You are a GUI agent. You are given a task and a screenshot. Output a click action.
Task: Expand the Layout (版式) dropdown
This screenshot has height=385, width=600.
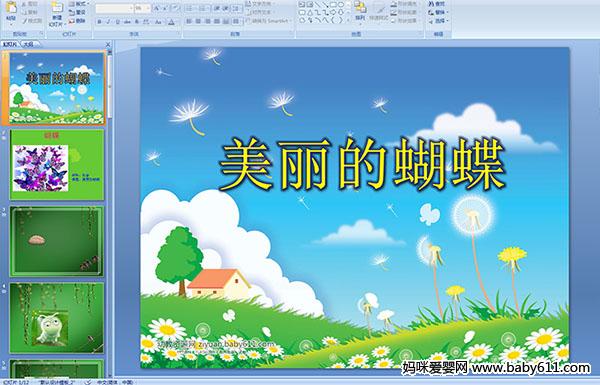[x=79, y=4]
